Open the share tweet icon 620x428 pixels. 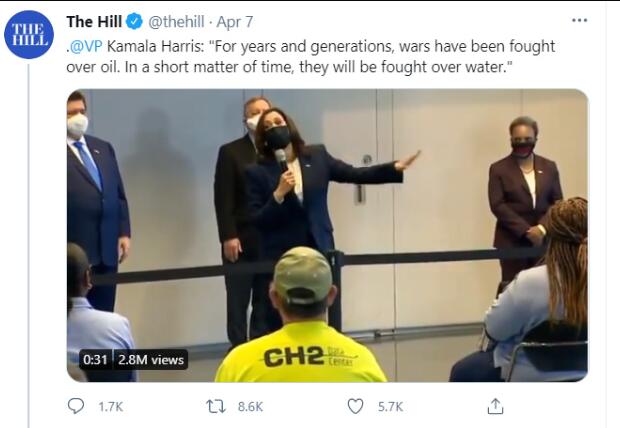point(495,406)
